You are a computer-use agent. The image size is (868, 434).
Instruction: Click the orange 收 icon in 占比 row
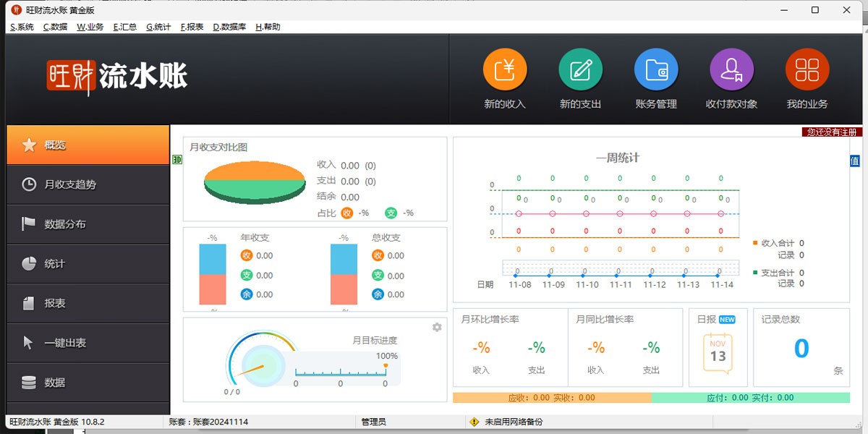point(347,213)
